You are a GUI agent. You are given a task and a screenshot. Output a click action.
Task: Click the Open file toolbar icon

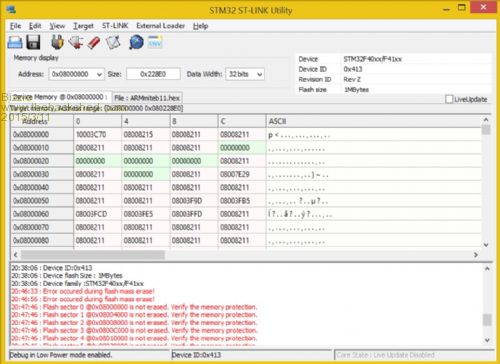15,42
